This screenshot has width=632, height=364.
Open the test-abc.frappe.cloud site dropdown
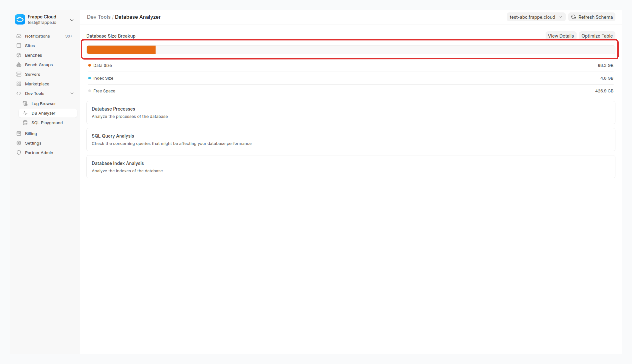[x=536, y=17]
